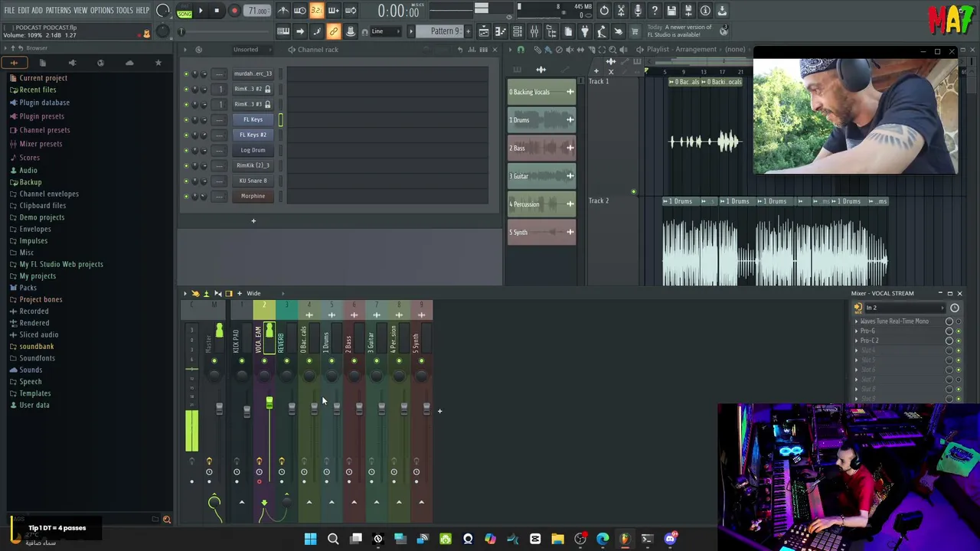Viewport: 980px width, 551px height.
Task: Click the export download icon
Action: [x=722, y=11]
